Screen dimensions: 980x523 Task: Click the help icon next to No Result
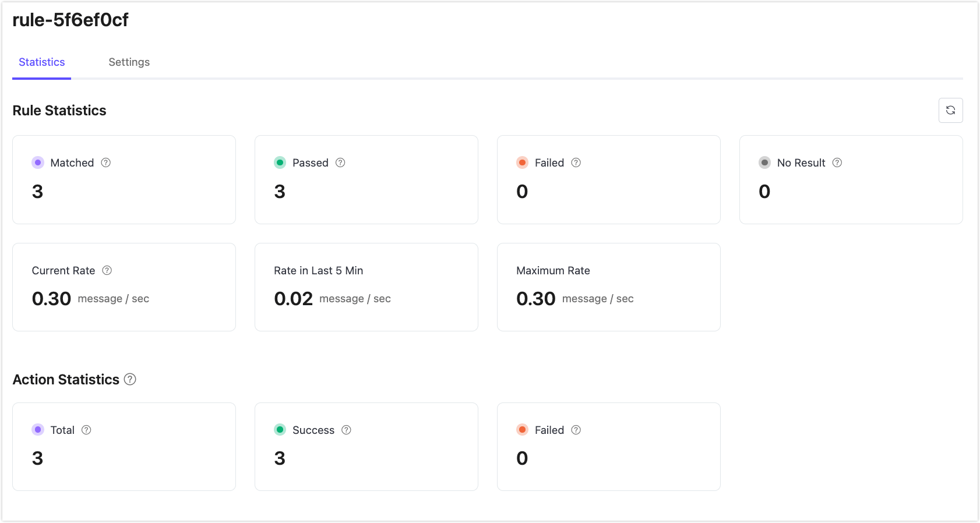pyautogui.click(x=837, y=162)
